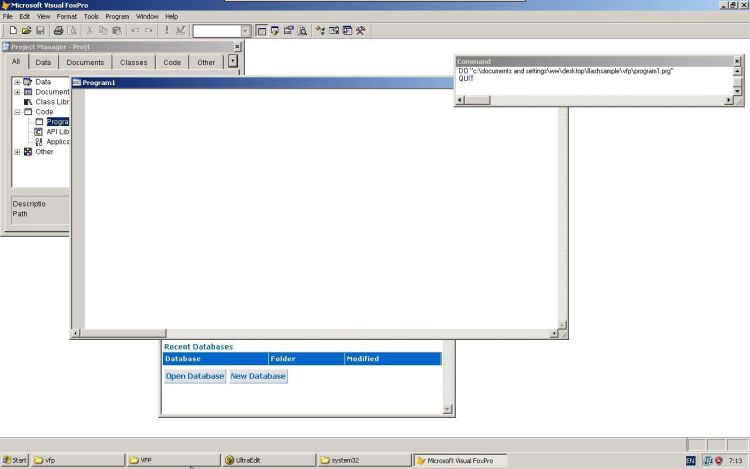Click the Cut toolbar icon
The height and width of the screenshot is (469, 750).
(x=89, y=31)
